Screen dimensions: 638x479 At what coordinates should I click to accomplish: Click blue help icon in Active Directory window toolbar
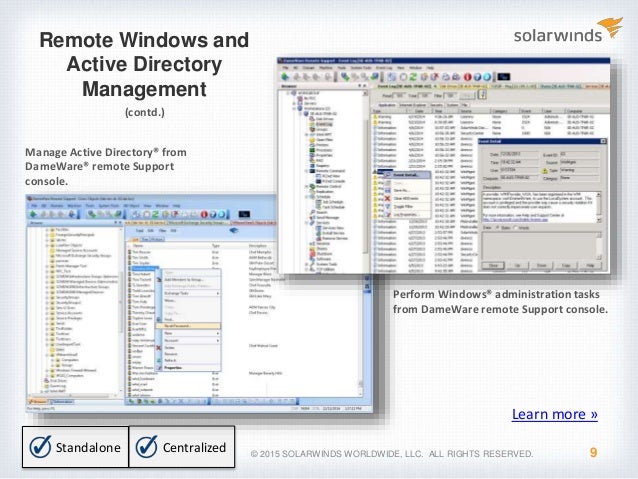pyautogui.click(x=213, y=214)
